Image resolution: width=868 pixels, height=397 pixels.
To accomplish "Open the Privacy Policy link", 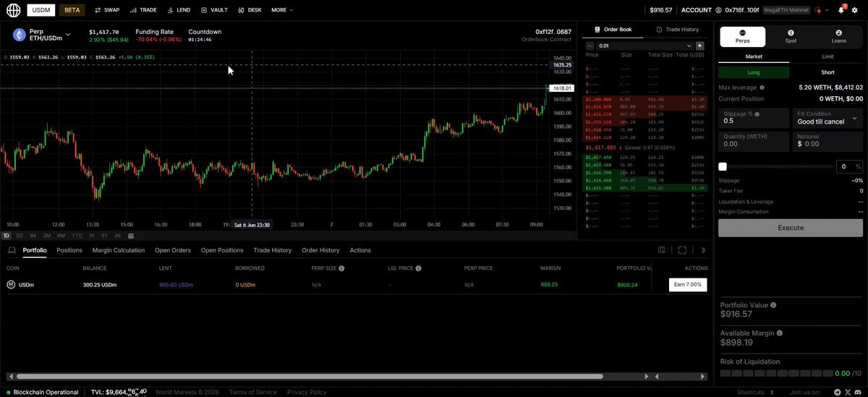I will pos(307,392).
